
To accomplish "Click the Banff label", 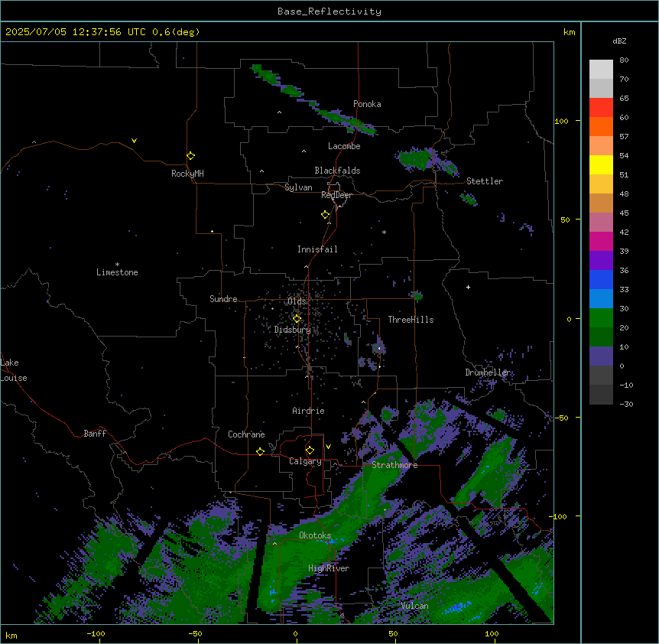I will click(x=95, y=434).
